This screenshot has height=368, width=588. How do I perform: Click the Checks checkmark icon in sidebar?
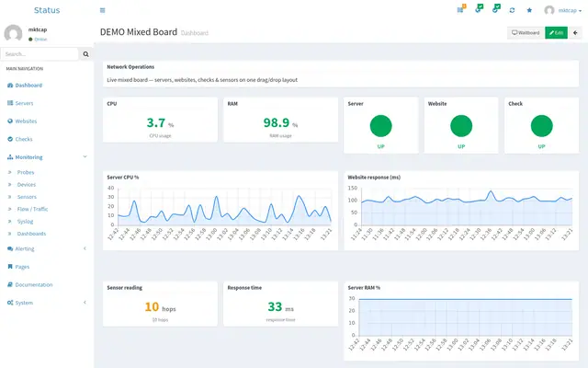[x=10, y=139]
